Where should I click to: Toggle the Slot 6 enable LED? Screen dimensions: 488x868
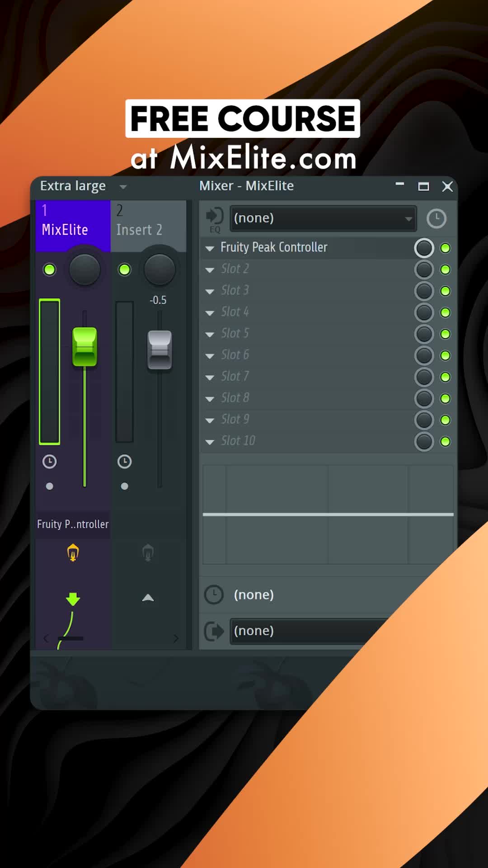point(445,355)
